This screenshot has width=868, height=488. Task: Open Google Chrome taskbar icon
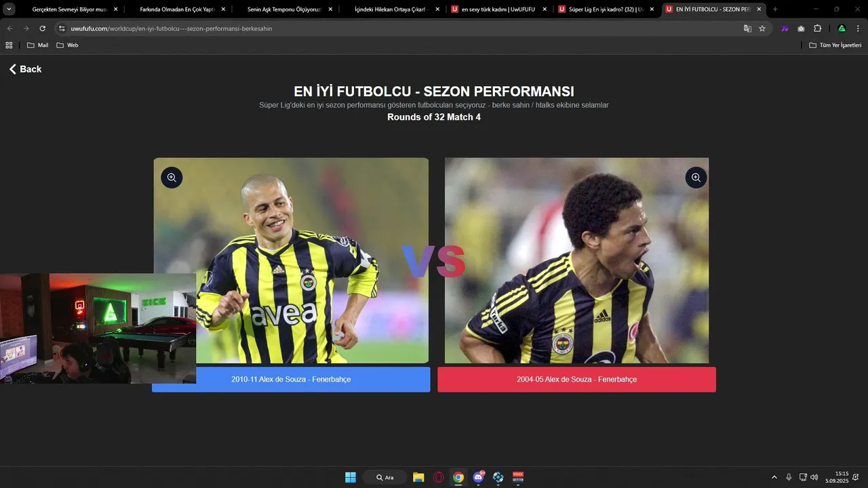coord(458,477)
